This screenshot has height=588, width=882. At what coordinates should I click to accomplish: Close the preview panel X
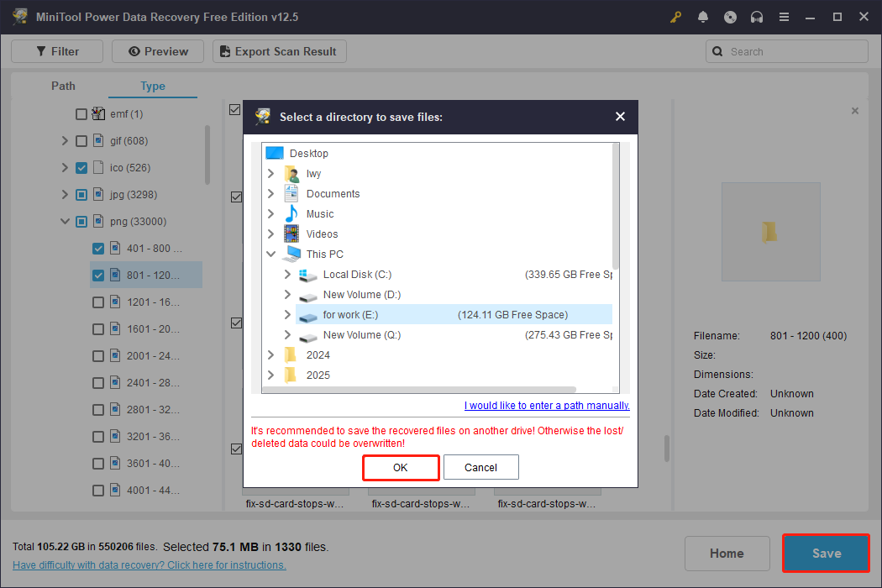(x=855, y=111)
